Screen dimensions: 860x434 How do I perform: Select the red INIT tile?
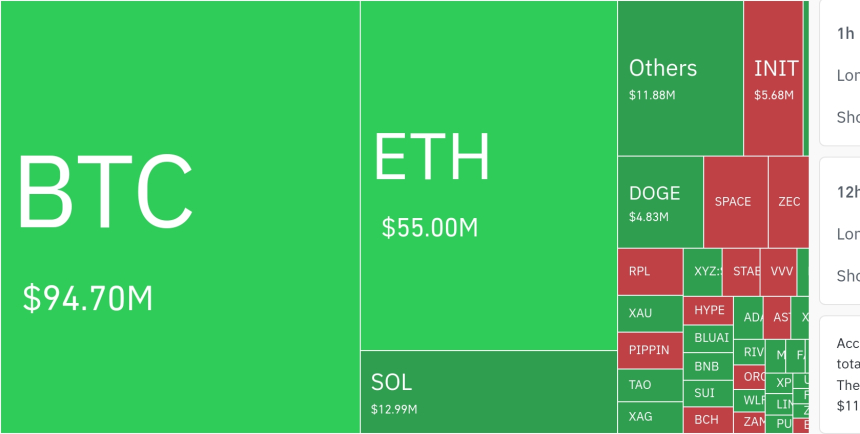[x=773, y=78]
